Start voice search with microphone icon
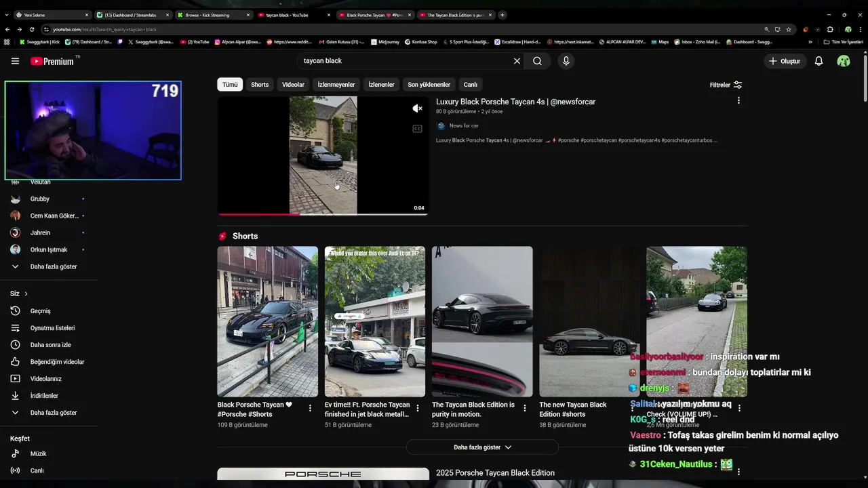Viewport: 868px width, 488px height. point(566,61)
